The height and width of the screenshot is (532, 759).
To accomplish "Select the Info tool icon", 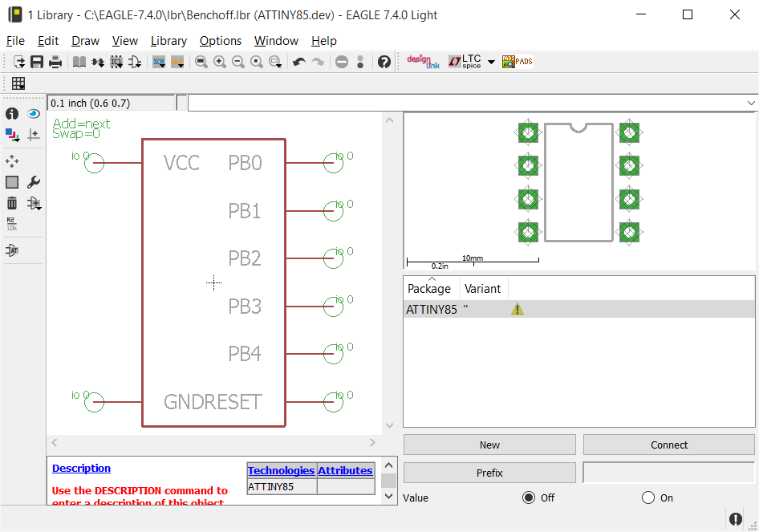I will click(12, 114).
